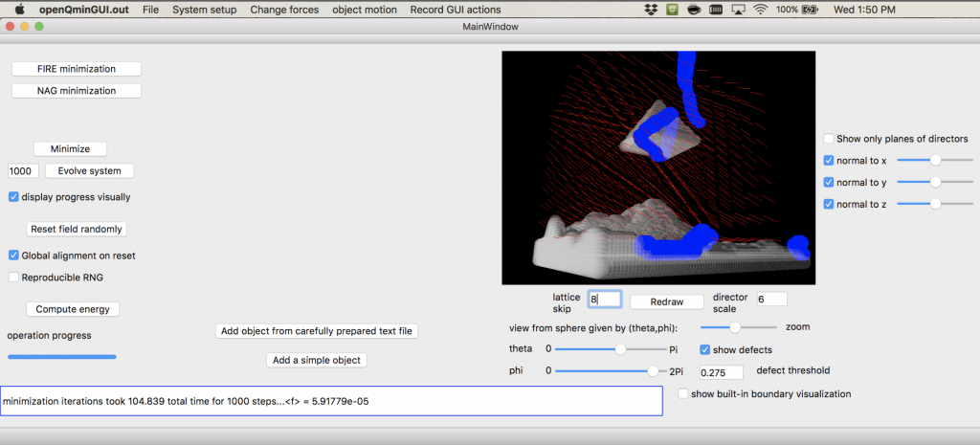
Task: Click the evolve steps field showing 1000
Action: point(23,170)
